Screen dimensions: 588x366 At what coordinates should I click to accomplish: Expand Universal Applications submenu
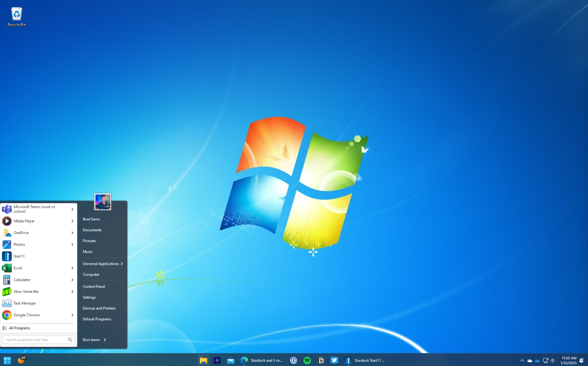click(x=122, y=264)
